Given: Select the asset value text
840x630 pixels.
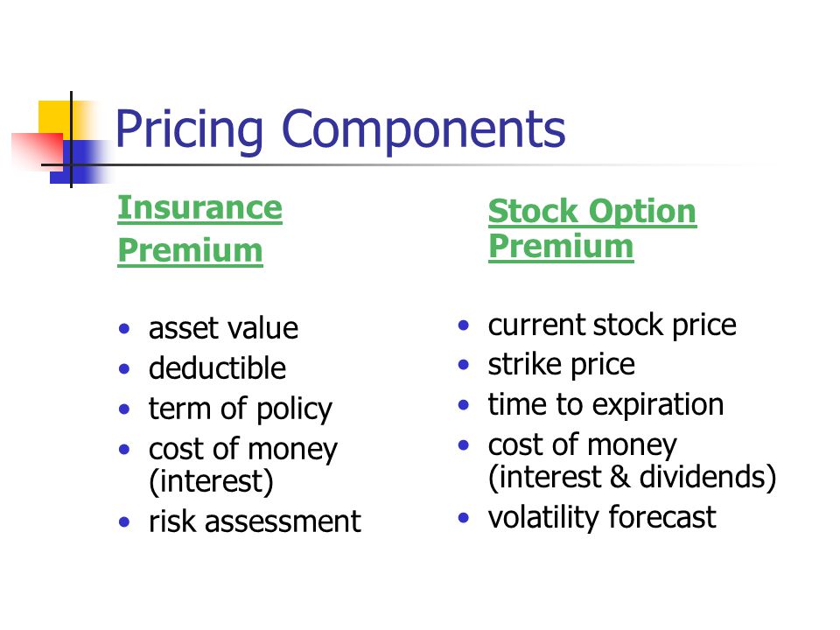Looking at the screenshot, I should pyautogui.click(x=223, y=328).
